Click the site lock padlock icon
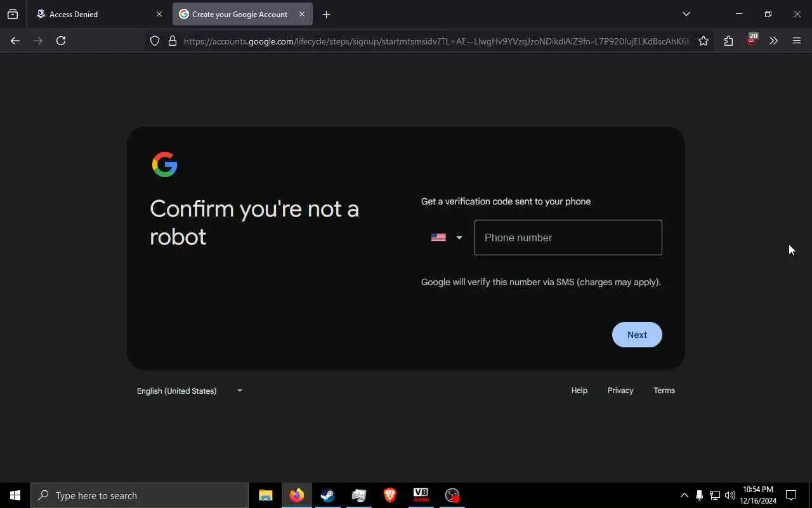This screenshot has height=508, width=812. [172, 41]
